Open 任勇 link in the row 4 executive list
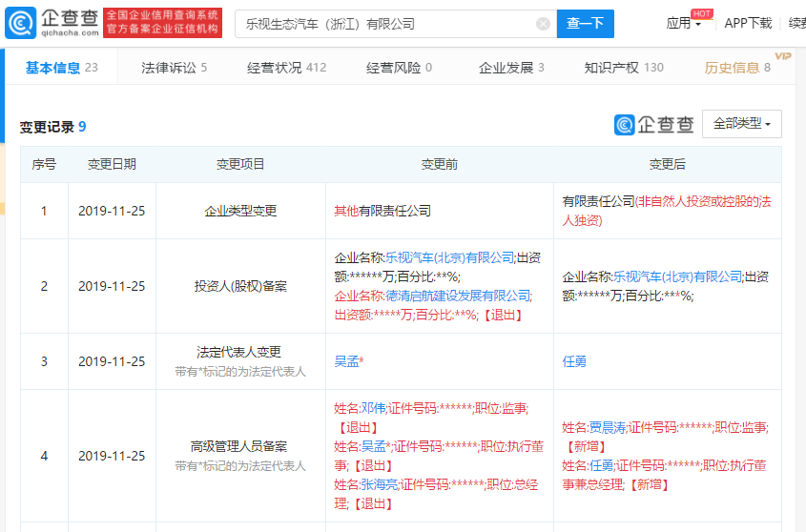The width and height of the screenshot is (806, 532). 601,465
